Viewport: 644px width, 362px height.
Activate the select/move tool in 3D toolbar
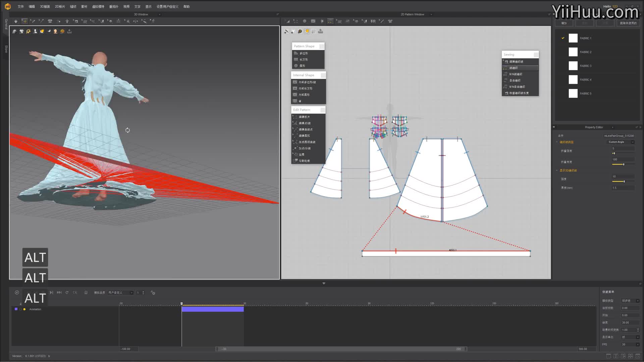[24, 21]
